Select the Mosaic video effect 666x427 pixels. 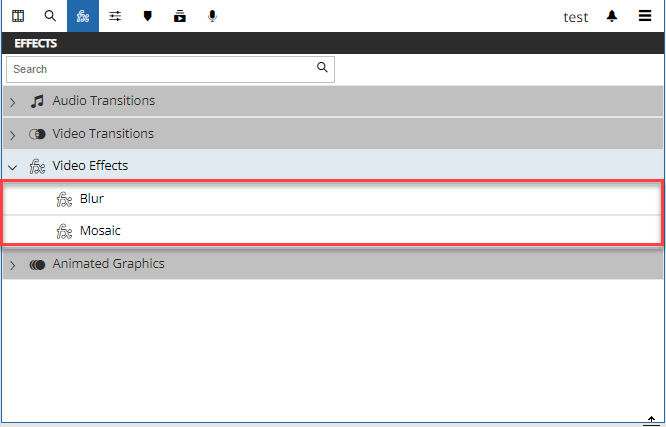(100, 231)
